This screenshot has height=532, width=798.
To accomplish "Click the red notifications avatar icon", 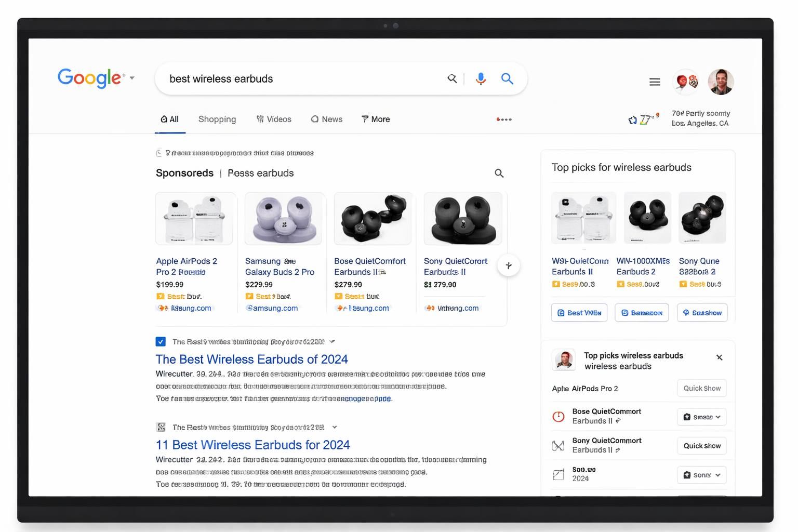I will [686, 82].
